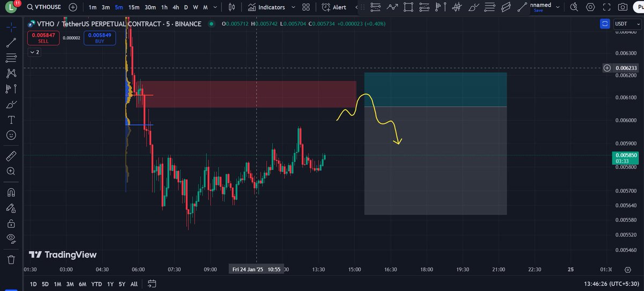This screenshot has height=291, width=644.
Task: Open the user profile avatar with 11 notifications
Action: (x=12, y=7)
